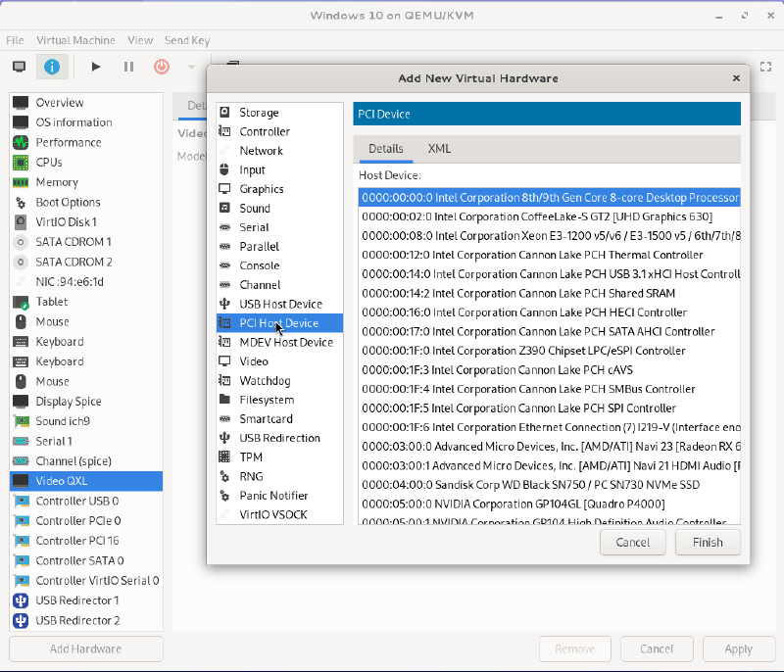Click the red shutdown power icon

161,67
